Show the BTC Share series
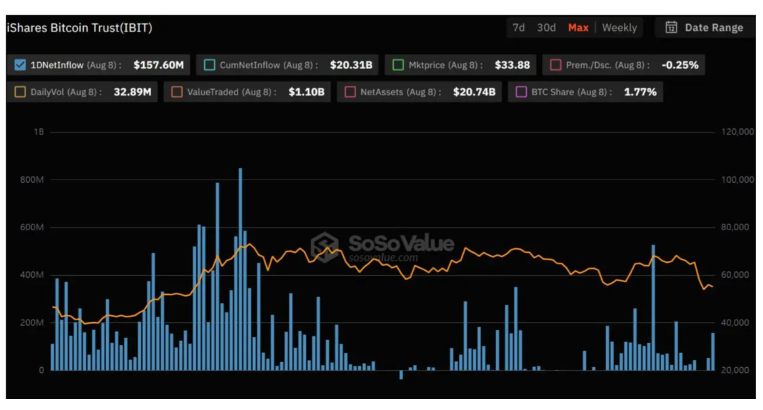Screen dimensions: 763x410 (x=520, y=92)
